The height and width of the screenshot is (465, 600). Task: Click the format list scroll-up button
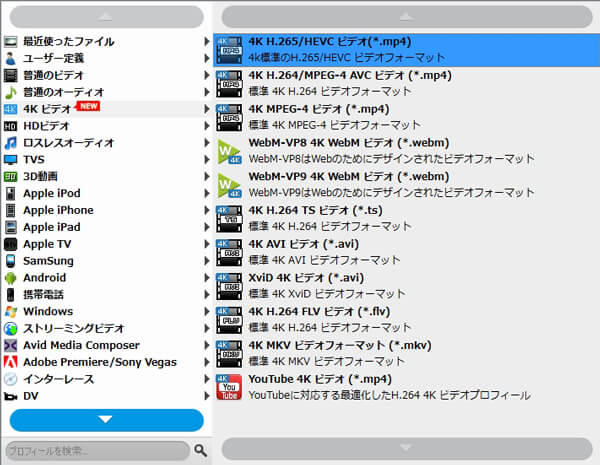[x=407, y=17]
